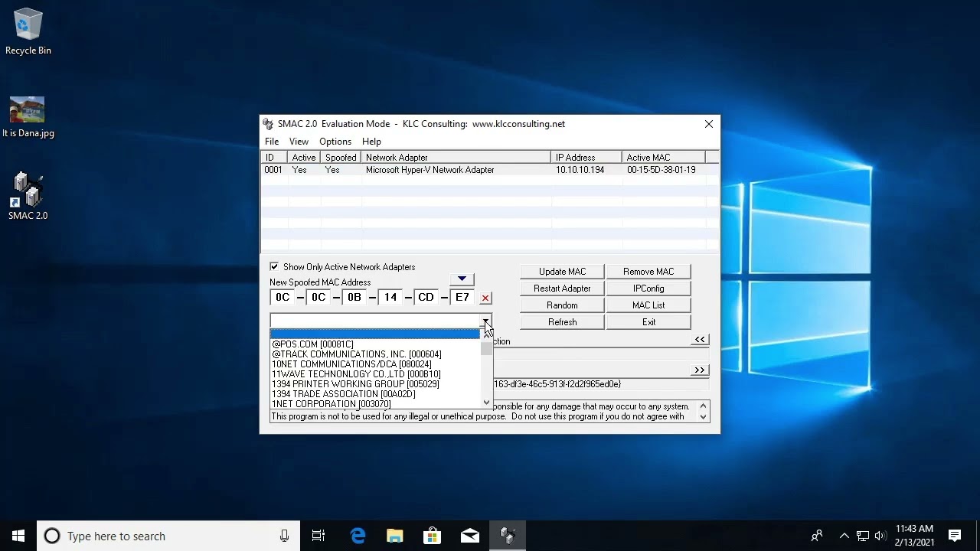Select 10NET COMMUNICATIONS/DCA [080024]
Image resolution: width=980 pixels, height=551 pixels.
coord(375,364)
